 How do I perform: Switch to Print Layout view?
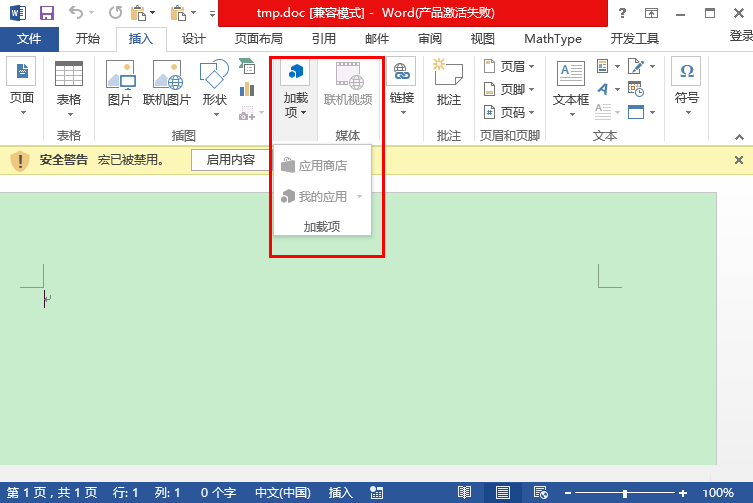point(503,492)
